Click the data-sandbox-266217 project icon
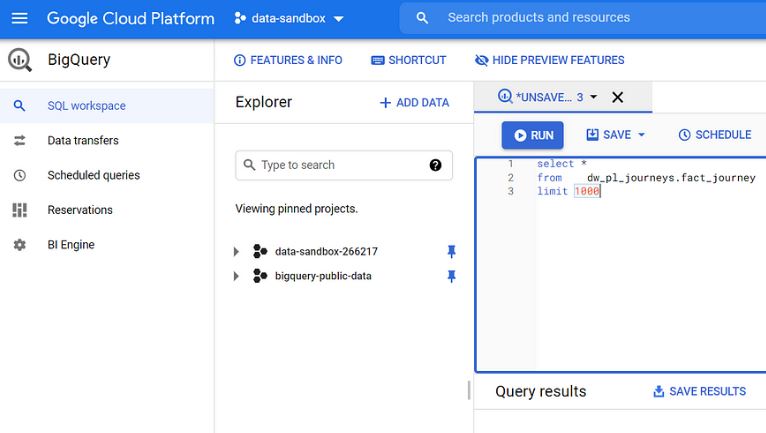Screen dimensions: 766x433 (x=260, y=251)
